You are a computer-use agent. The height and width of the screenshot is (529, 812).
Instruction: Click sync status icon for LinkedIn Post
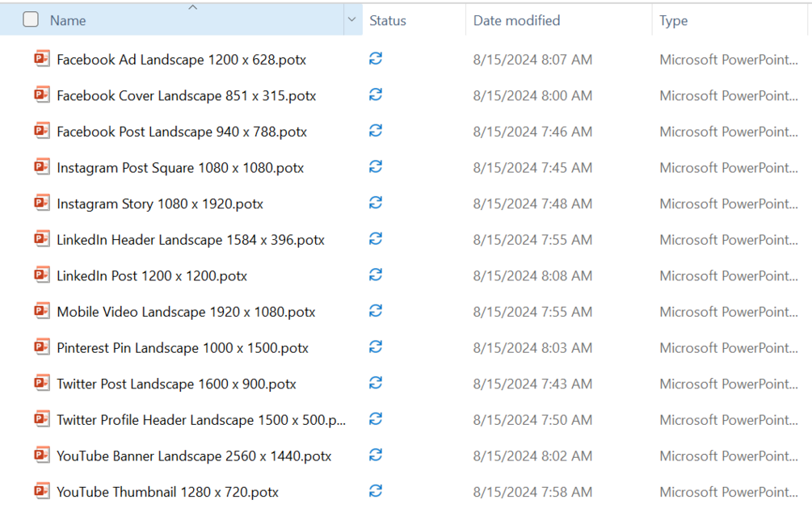point(376,275)
